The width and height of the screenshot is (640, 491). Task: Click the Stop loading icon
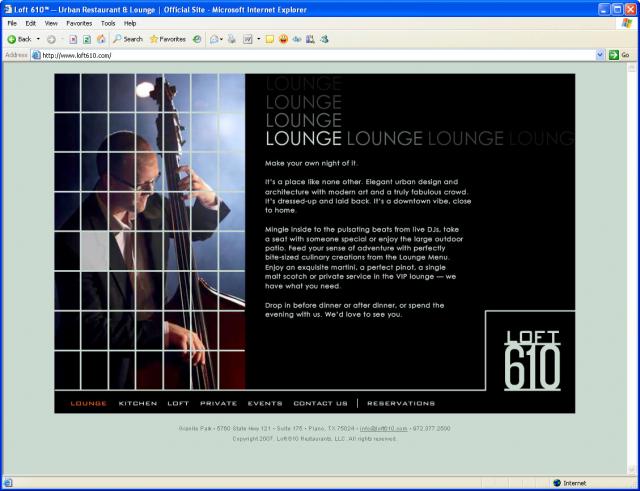[x=74, y=39]
